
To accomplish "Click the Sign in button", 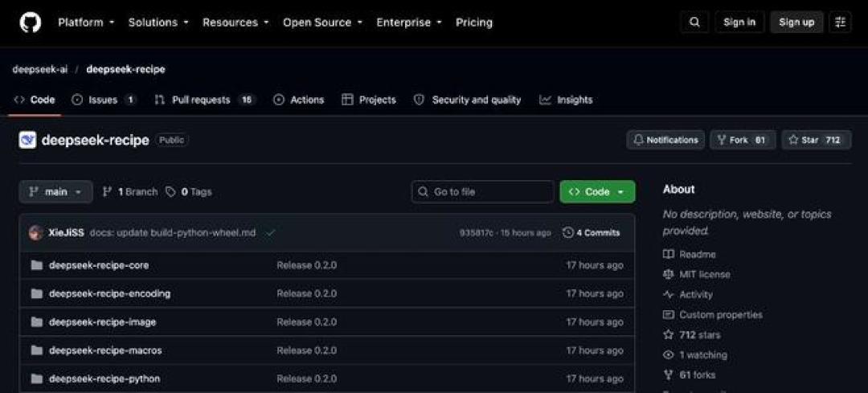I will pos(739,23).
